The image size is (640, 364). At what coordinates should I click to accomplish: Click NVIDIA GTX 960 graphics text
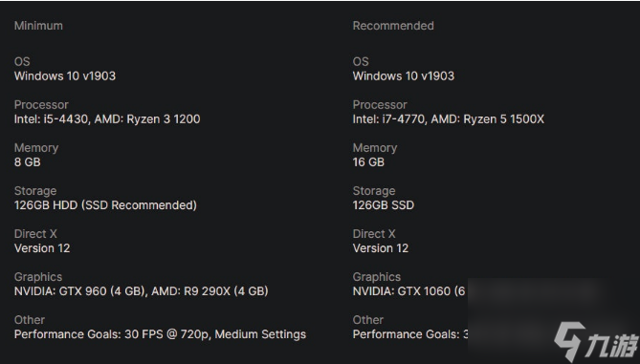pyautogui.click(x=142, y=291)
